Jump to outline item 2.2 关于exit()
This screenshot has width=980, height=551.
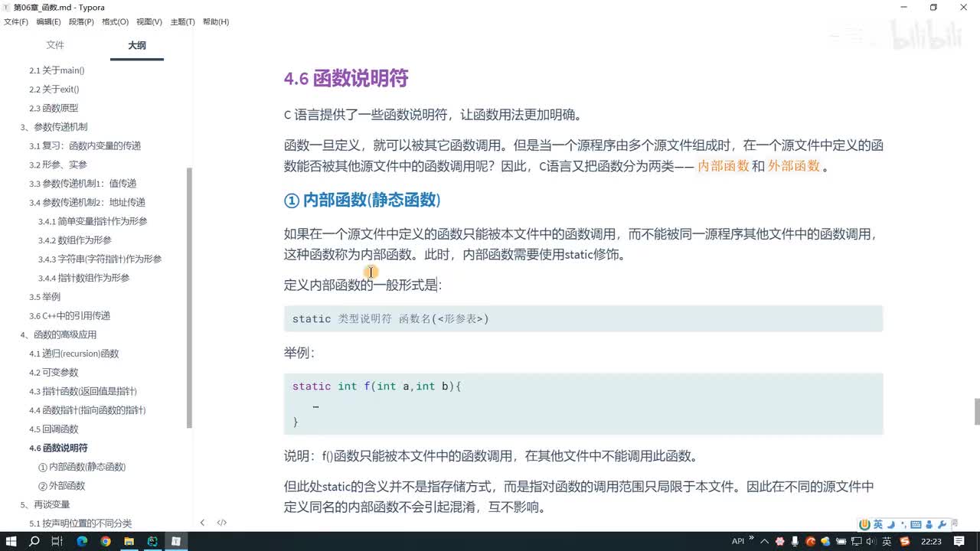tap(54, 90)
